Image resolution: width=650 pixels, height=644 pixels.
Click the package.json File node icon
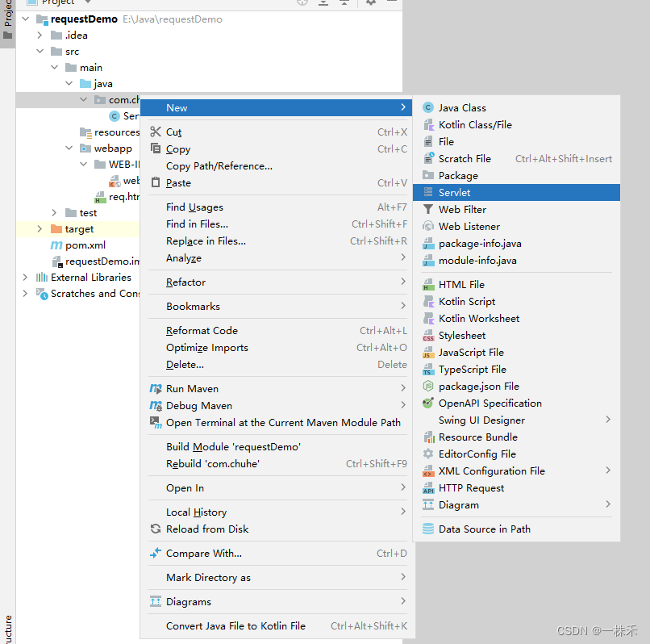(427, 387)
